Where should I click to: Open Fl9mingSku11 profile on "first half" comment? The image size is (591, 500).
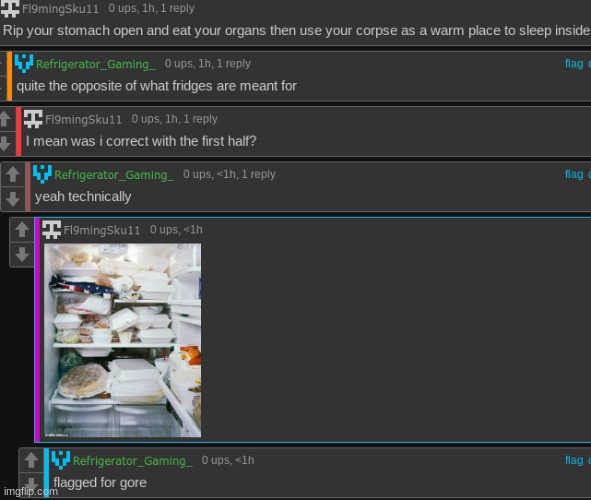[x=83, y=120]
